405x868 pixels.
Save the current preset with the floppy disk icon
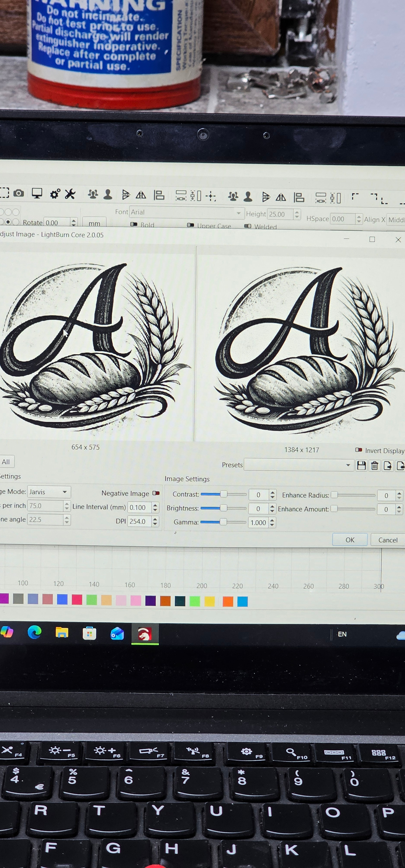361,466
